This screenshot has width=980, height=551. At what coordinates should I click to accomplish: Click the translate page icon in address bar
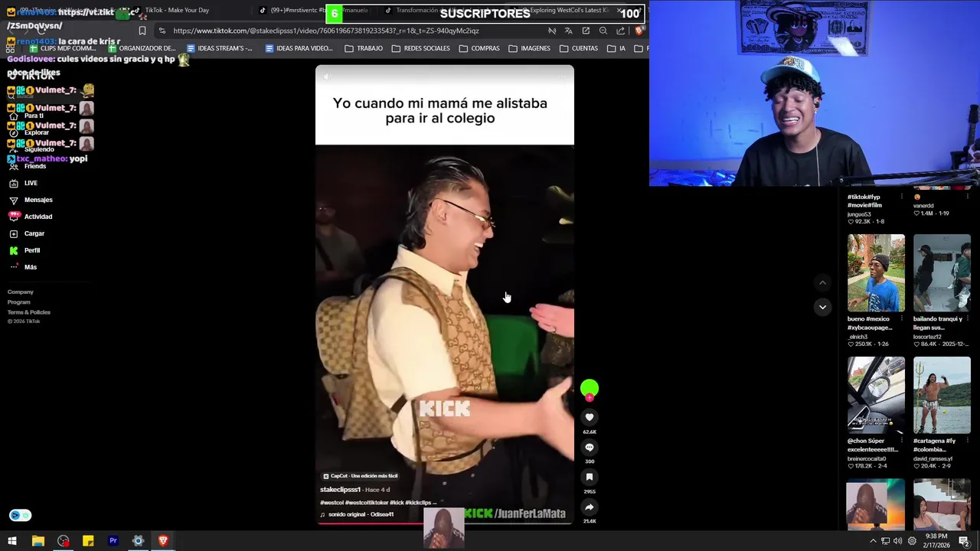click(568, 31)
